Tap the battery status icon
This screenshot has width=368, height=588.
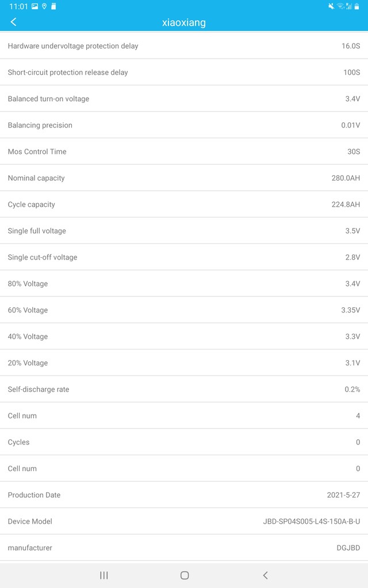[x=356, y=6]
